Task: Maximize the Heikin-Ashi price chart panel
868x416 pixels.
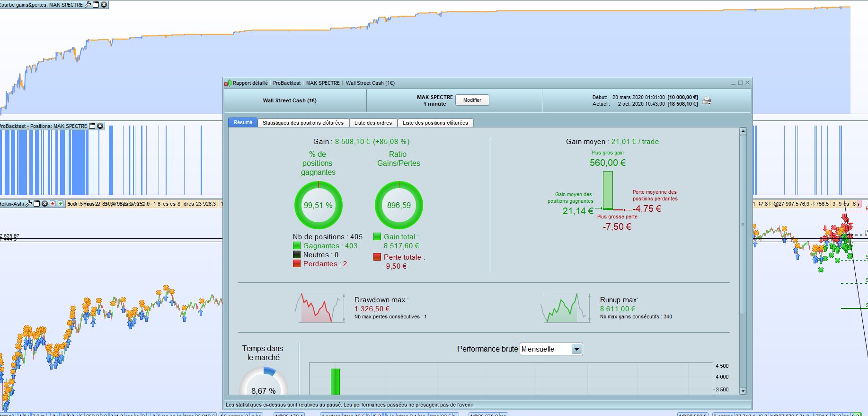Action: click(36, 204)
